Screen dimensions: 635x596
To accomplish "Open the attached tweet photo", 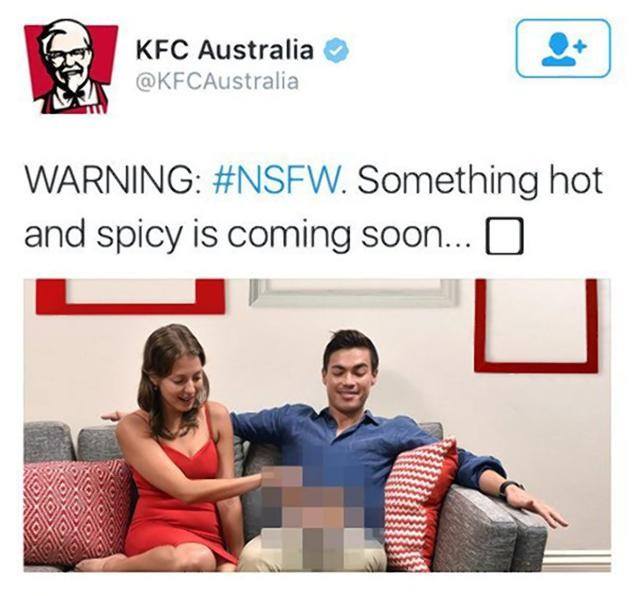I will (317, 426).
